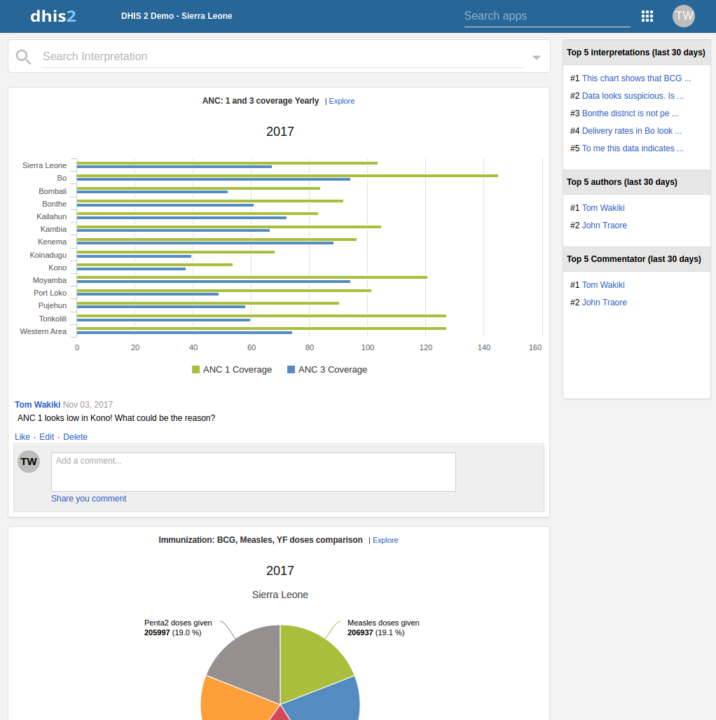Screen dimensions: 716x720
Task: Click the dhis2 logo
Action: [53, 16]
